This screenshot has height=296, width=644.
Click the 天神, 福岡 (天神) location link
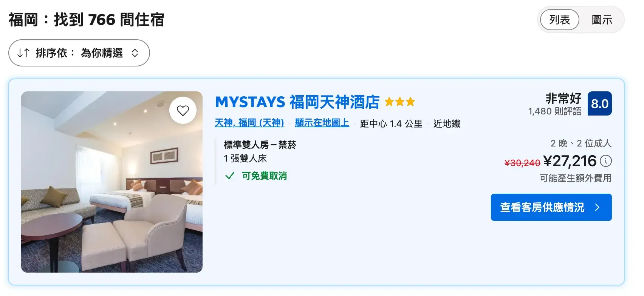(x=249, y=123)
